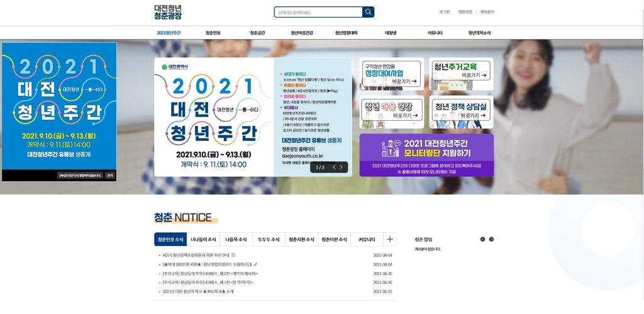Go to previous banner slide arrow
Image resolution: width=644 pixels, height=314 pixels.
333,167
